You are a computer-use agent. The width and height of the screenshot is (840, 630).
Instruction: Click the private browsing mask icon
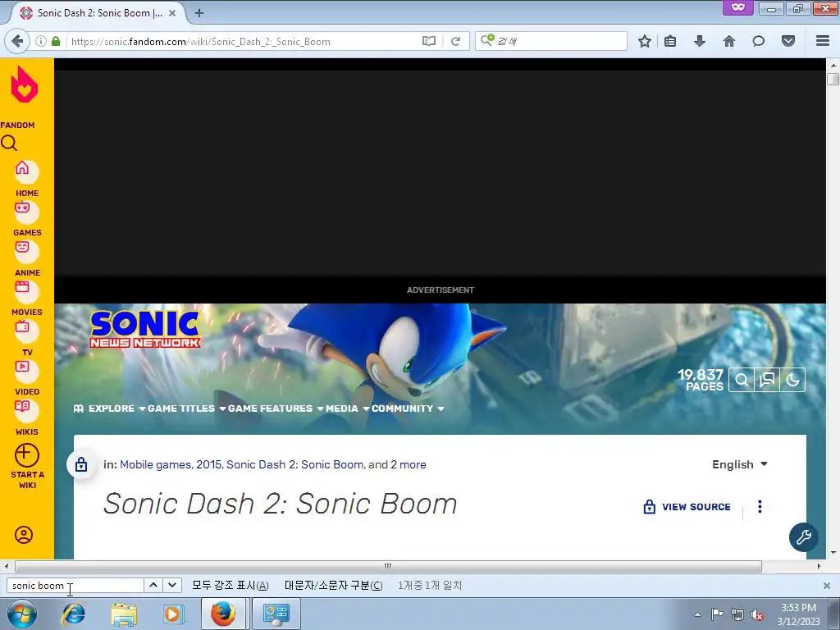[x=738, y=7]
